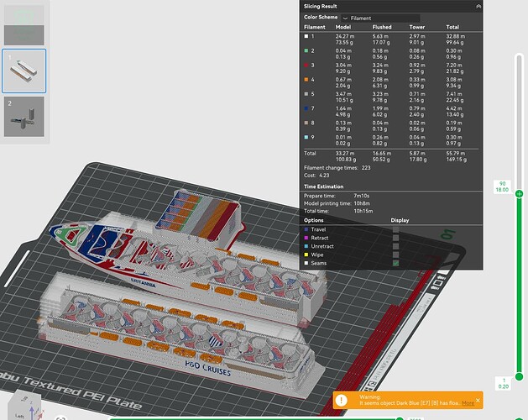
Task: Disable the Seams display checkbox
Action: (x=395, y=263)
